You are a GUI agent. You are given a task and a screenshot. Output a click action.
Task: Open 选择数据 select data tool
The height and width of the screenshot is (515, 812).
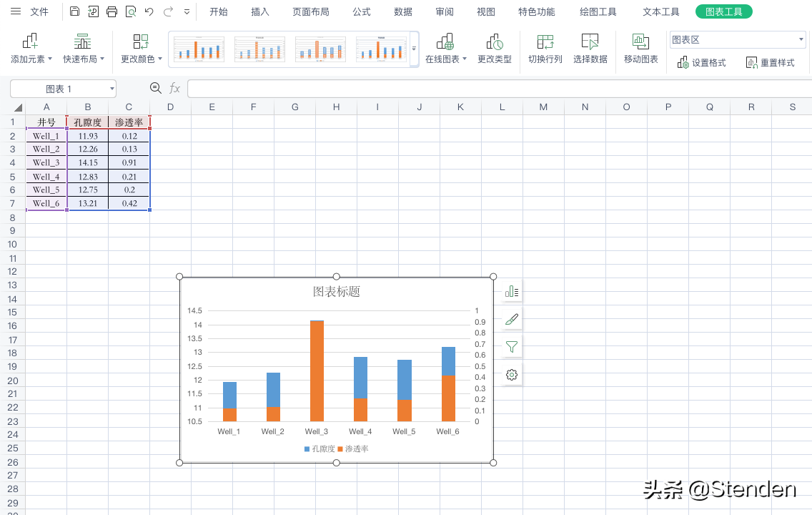click(590, 49)
